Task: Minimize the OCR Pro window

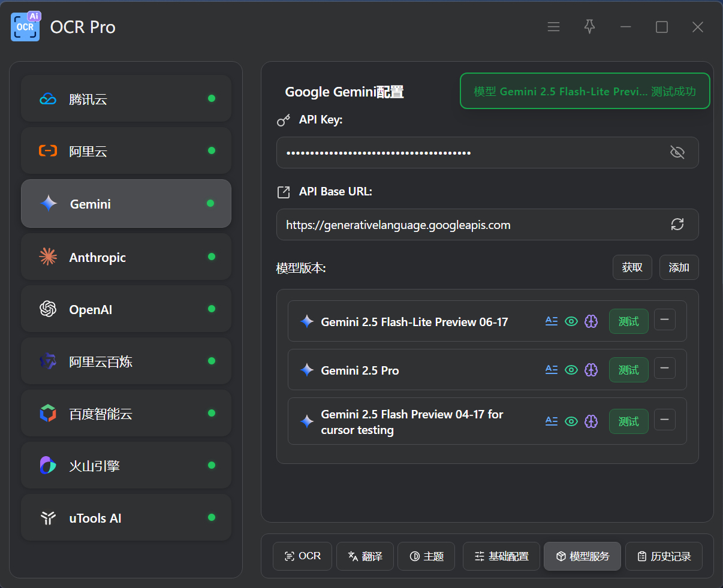Action: tap(625, 27)
